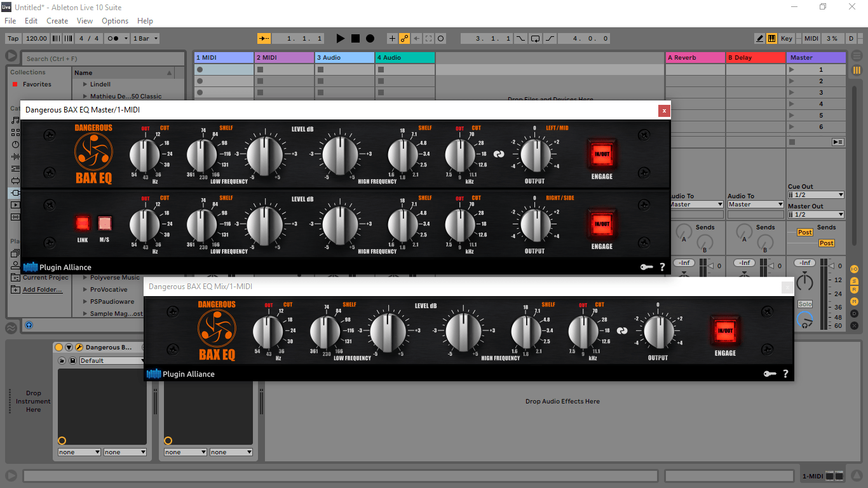Open the 1 Bar quantization dropdown
This screenshot has height=488, width=868.
tap(145, 39)
